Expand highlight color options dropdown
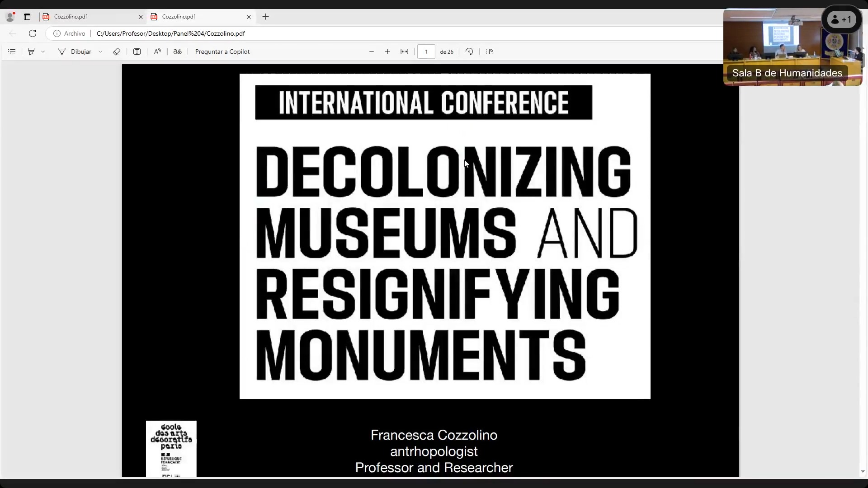868x488 pixels. point(43,52)
